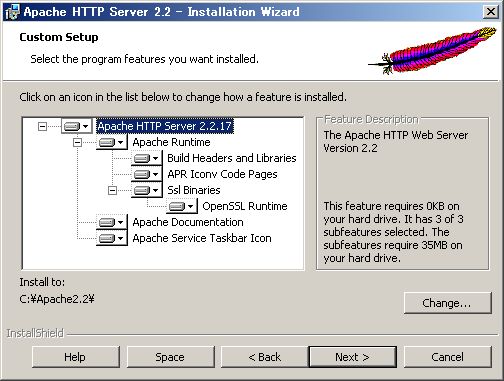Open install-state dropdown for Apache HTTP Server 2.2.17
Viewport: 504px width, 381px height.
click(x=77, y=126)
